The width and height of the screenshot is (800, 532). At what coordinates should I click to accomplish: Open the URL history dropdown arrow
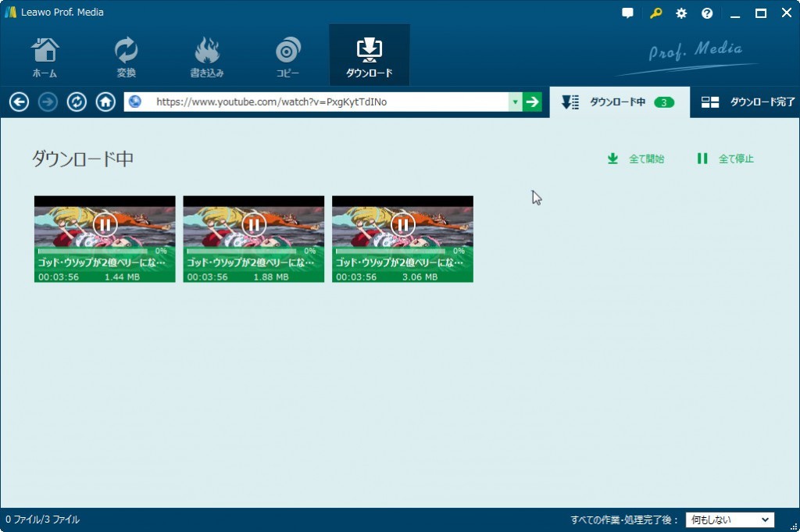[516, 102]
